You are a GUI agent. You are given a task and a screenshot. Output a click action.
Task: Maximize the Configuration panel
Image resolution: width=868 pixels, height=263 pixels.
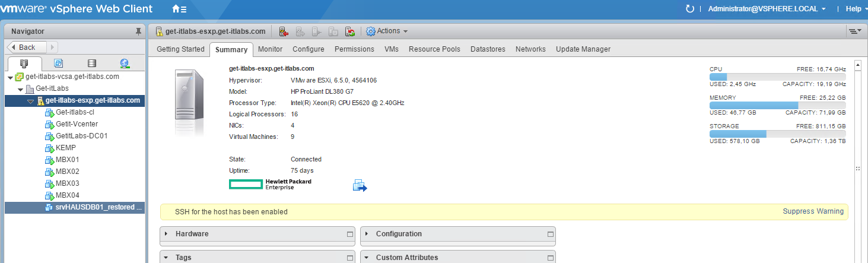coord(550,235)
